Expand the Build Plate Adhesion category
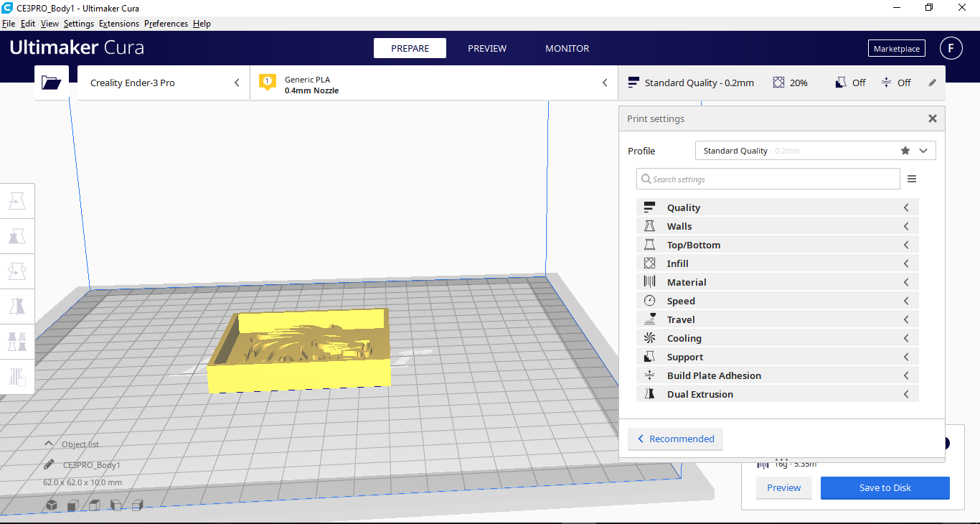The width and height of the screenshot is (980, 524). pos(777,375)
